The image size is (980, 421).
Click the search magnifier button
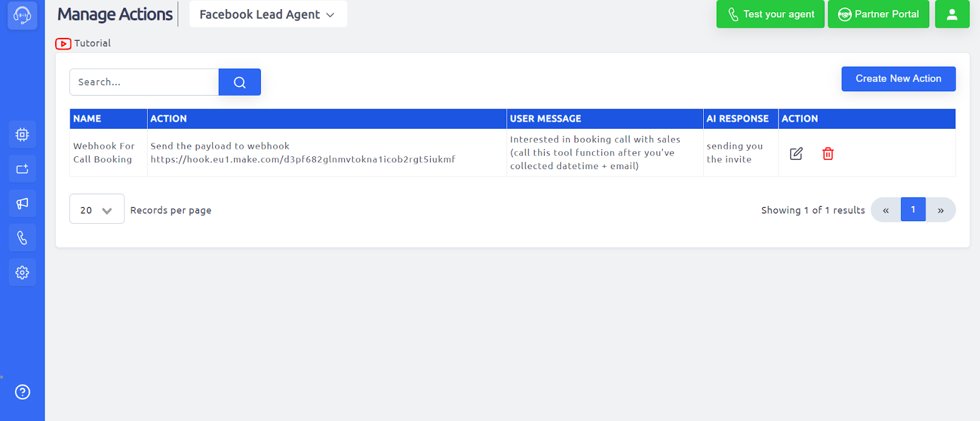pyautogui.click(x=239, y=82)
